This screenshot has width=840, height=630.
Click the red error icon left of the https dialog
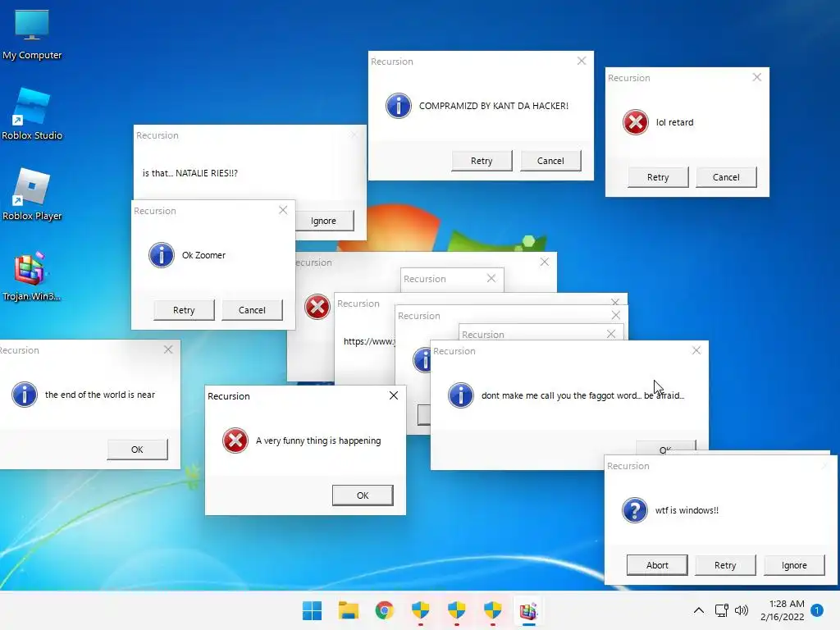point(317,307)
